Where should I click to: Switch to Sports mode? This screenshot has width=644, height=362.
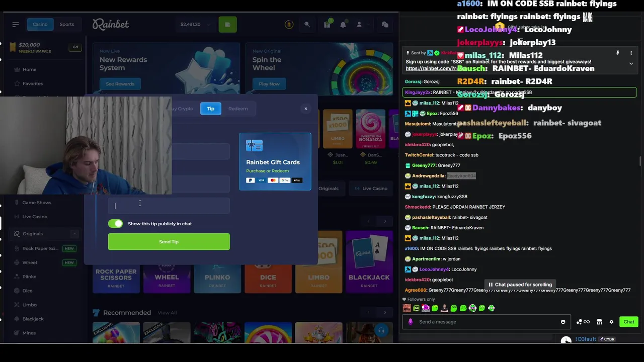67,24
